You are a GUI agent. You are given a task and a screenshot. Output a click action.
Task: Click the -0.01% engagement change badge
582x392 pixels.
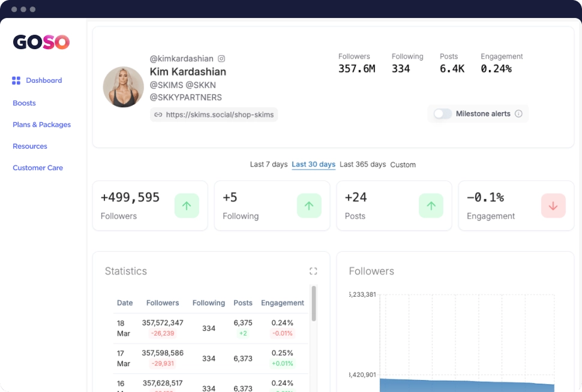point(283,333)
